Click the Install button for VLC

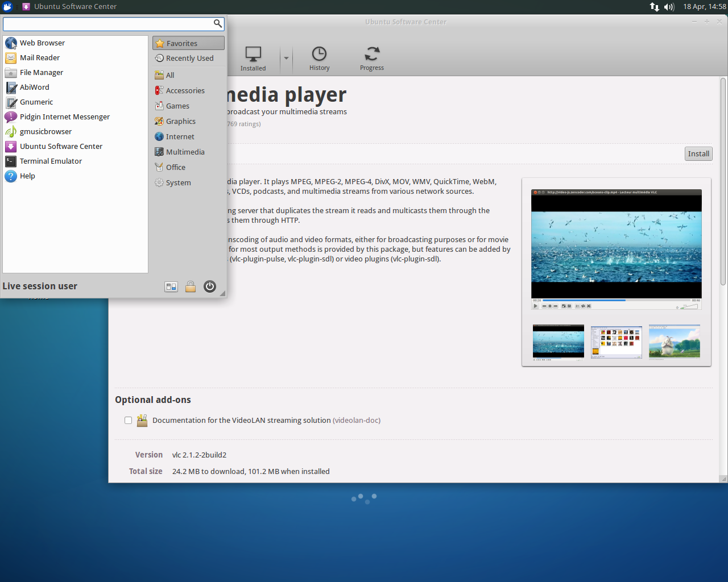[698, 154]
